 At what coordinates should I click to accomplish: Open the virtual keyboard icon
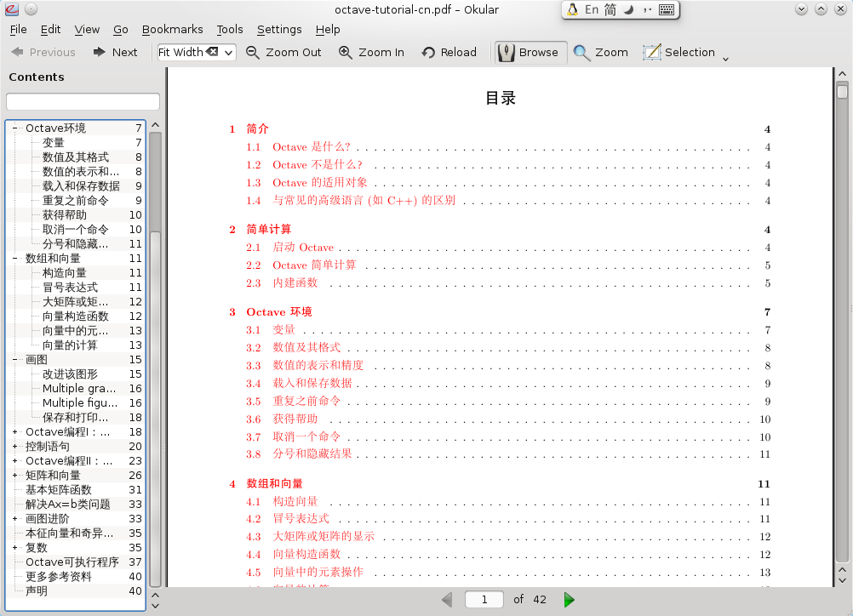coord(667,9)
